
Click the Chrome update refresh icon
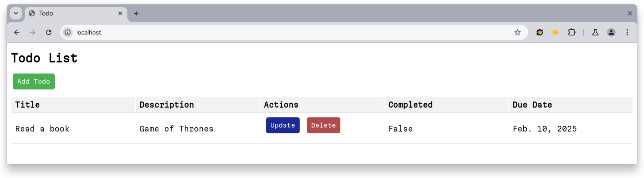(540, 32)
